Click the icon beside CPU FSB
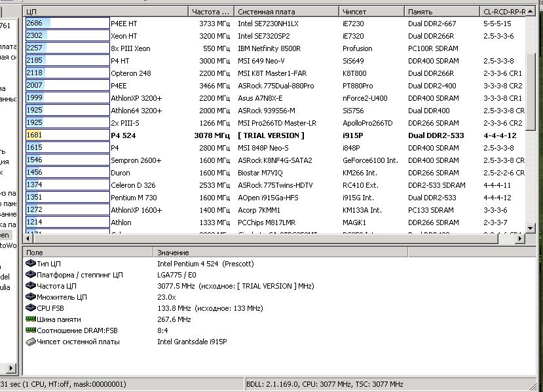This screenshot has height=392, width=543. 30,308
